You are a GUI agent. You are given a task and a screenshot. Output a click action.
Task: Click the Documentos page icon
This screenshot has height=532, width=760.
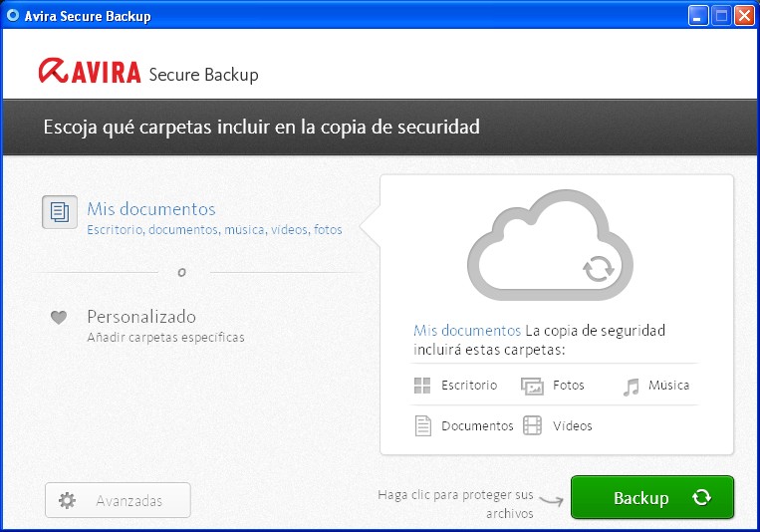[422, 425]
